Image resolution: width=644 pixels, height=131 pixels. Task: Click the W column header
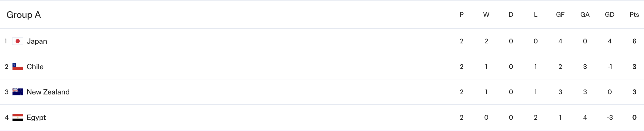(486, 15)
